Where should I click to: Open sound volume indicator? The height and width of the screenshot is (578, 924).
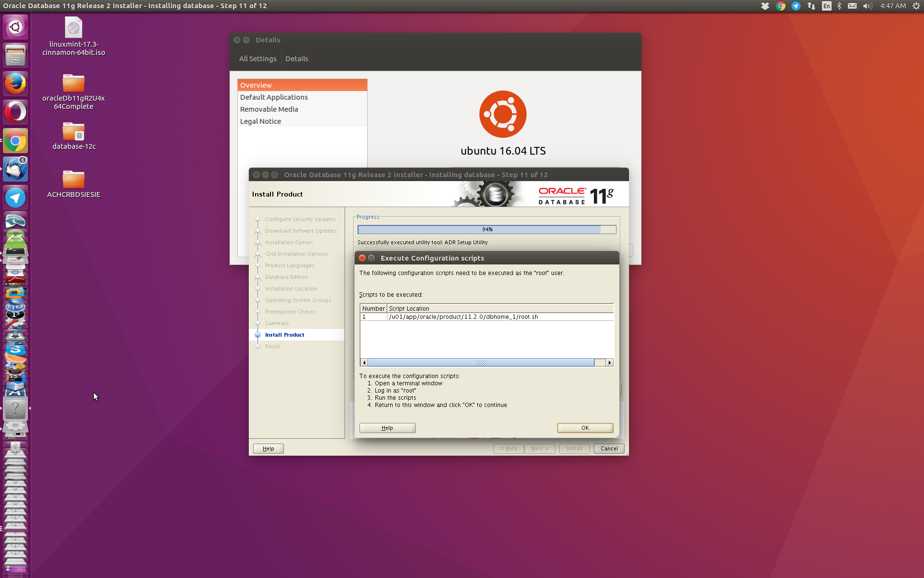(868, 6)
